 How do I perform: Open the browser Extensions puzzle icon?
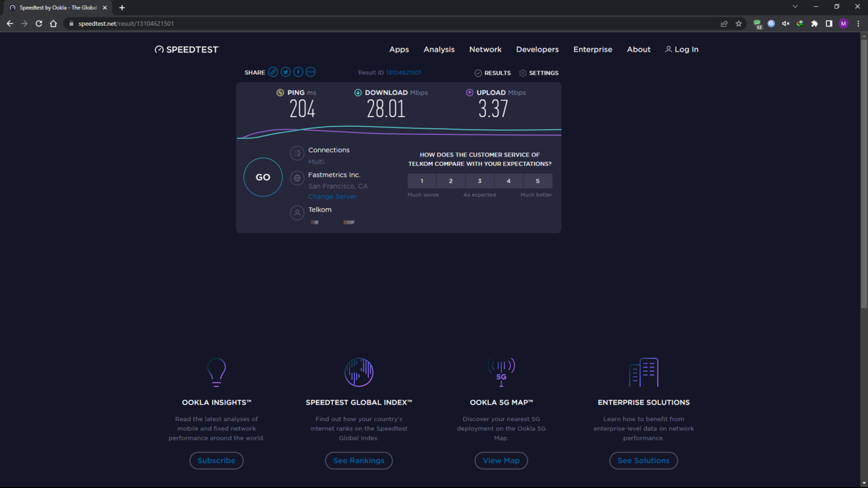(814, 24)
